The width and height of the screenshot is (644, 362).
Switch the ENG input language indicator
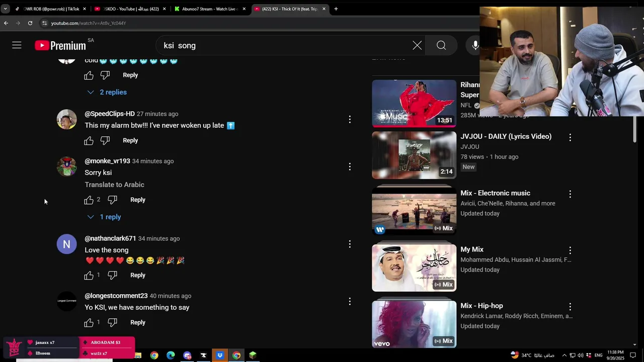click(x=598, y=355)
